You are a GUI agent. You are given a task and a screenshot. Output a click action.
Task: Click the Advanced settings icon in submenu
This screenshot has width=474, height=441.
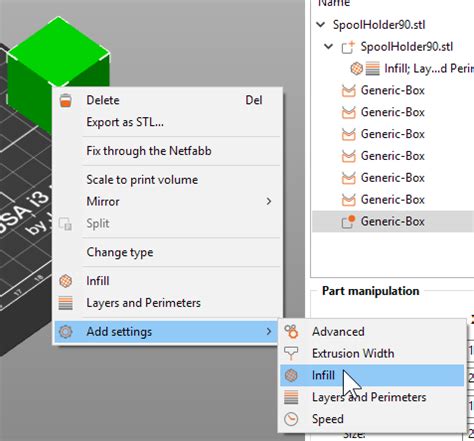(291, 331)
